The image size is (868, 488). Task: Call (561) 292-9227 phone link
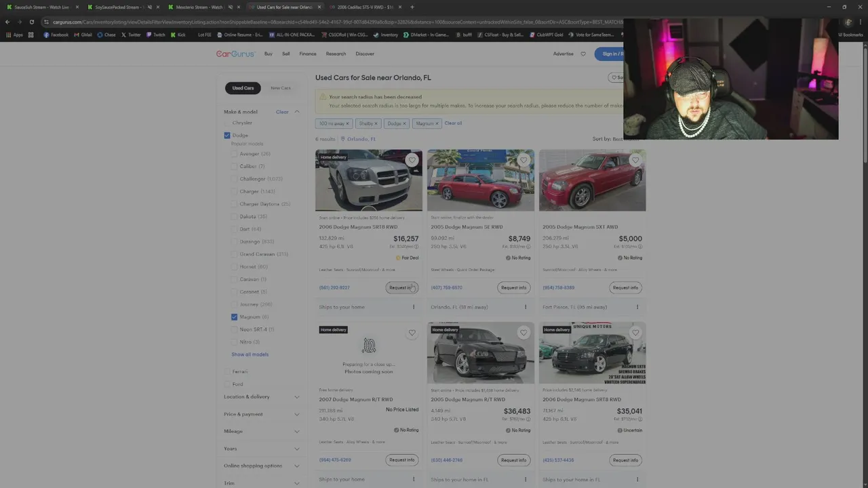pyautogui.click(x=334, y=287)
